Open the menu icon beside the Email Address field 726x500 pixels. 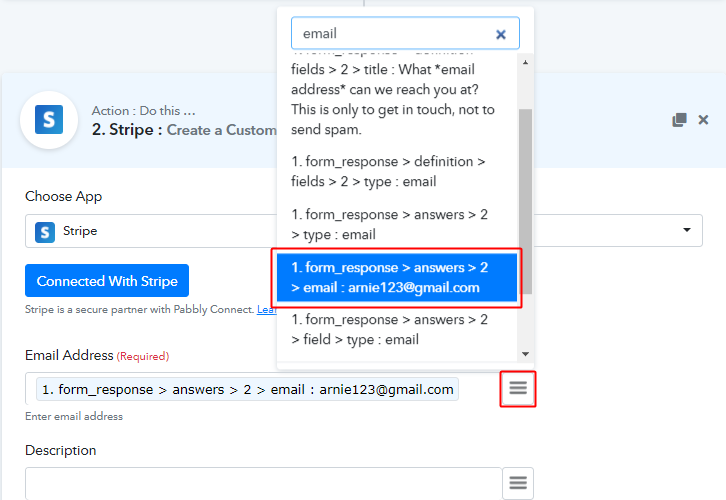click(x=518, y=388)
